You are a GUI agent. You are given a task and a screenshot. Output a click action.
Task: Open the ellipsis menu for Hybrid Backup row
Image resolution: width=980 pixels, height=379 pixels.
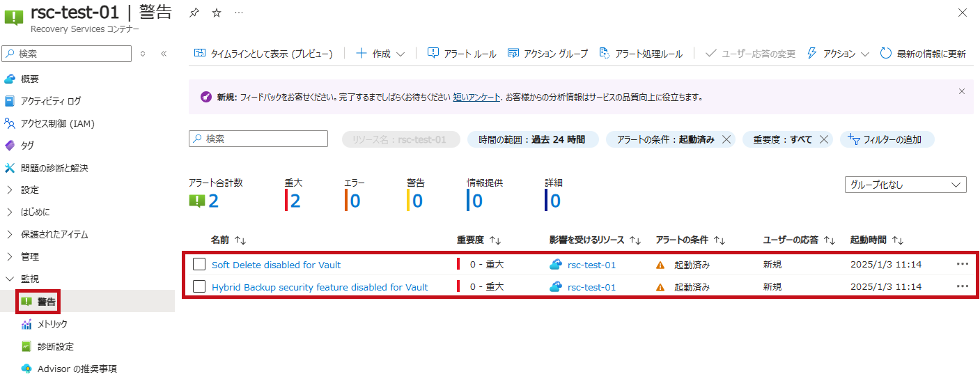(963, 286)
